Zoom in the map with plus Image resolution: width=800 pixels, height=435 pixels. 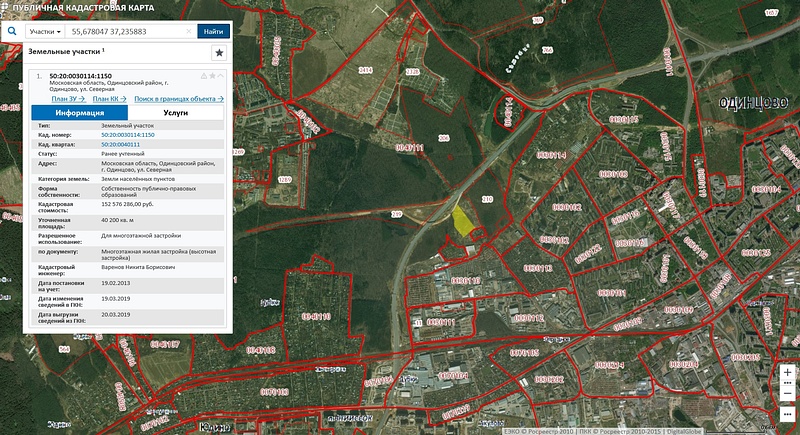click(x=788, y=372)
